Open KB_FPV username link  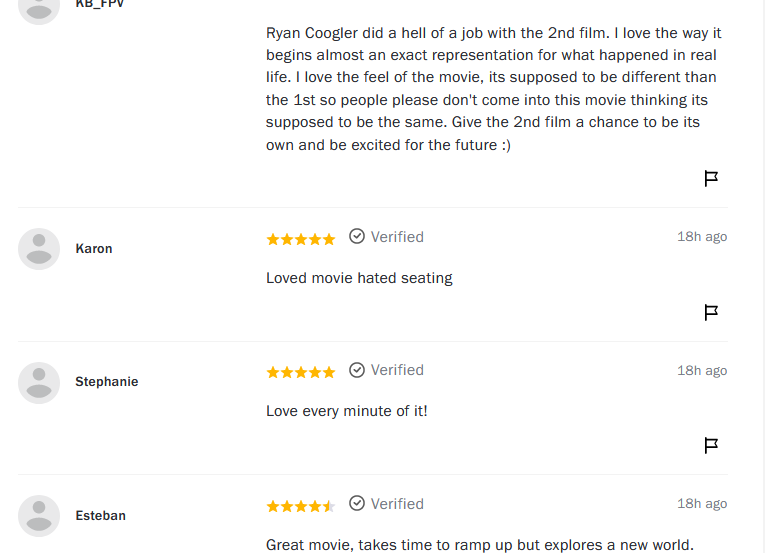pos(100,4)
